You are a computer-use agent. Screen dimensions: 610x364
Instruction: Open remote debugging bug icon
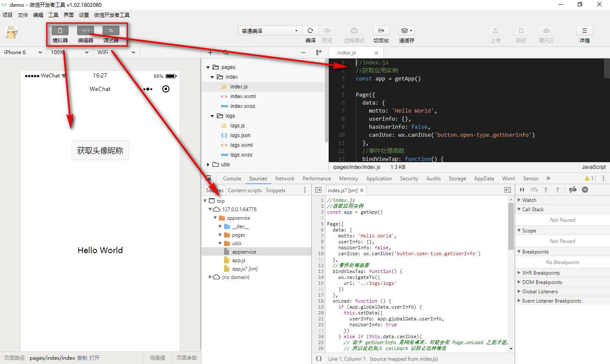point(354,30)
